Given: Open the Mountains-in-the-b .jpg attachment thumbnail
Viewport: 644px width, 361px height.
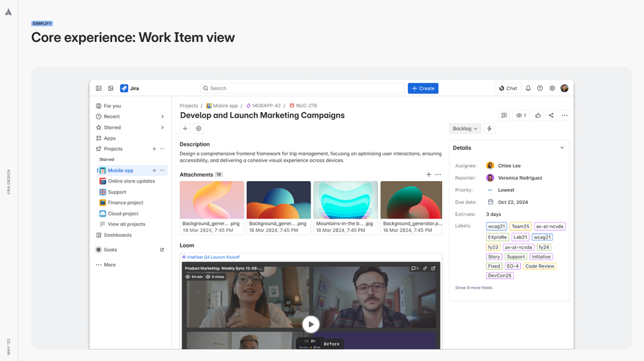Looking at the screenshot, I should pyautogui.click(x=345, y=200).
